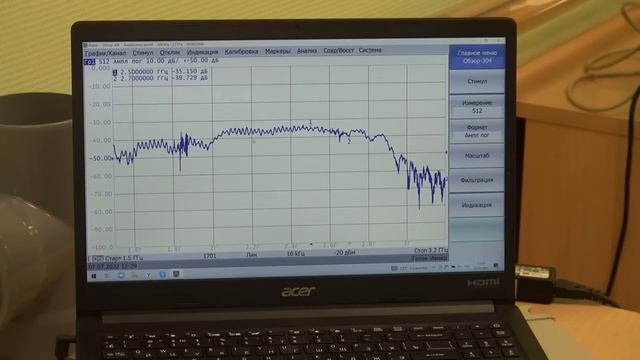Open the Yandex Y icon in taskbar
This screenshot has width=640, height=360.
(149, 275)
